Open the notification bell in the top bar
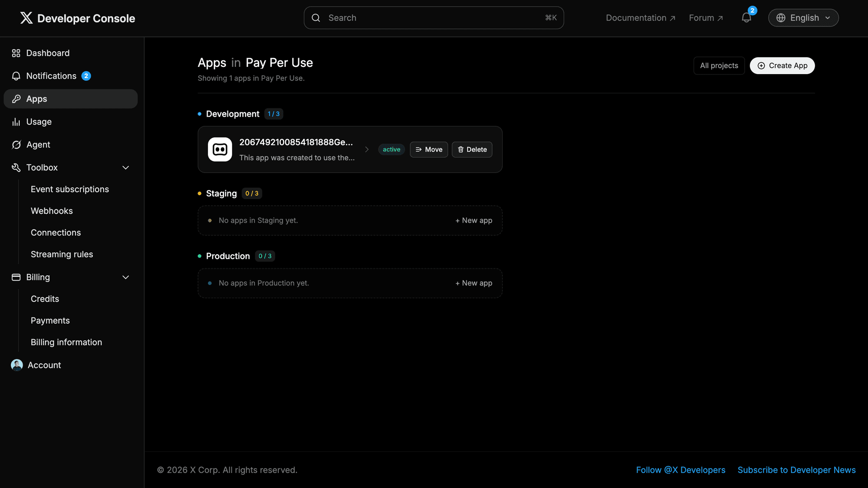The width and height of the screenshot is (868, 488). click(746, 18)
